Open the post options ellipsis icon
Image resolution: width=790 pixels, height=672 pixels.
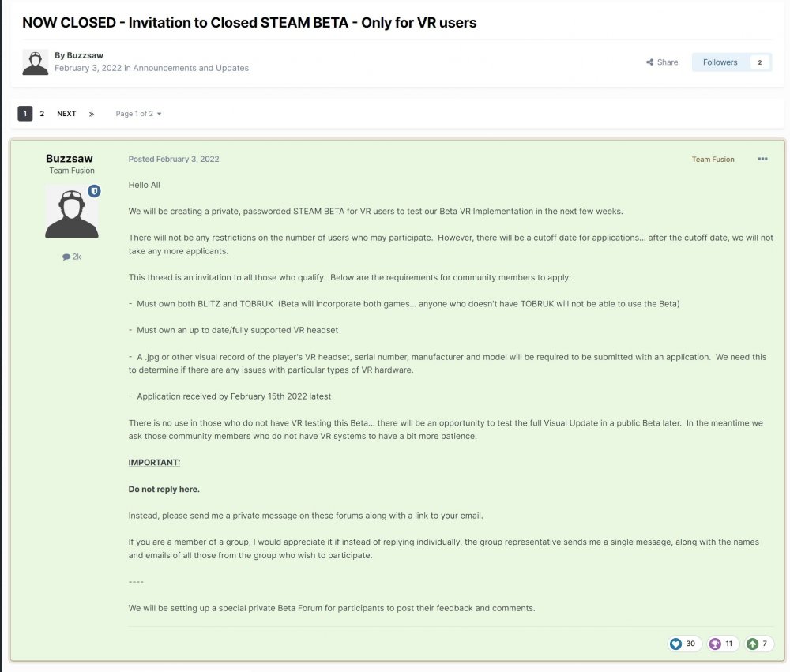click(762, 159)
